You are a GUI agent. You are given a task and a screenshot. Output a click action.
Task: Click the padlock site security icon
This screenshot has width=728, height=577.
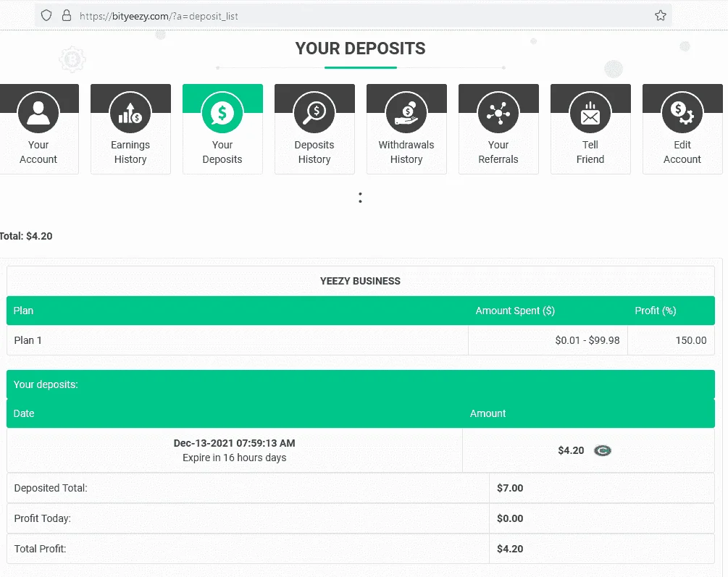(67, 16)
